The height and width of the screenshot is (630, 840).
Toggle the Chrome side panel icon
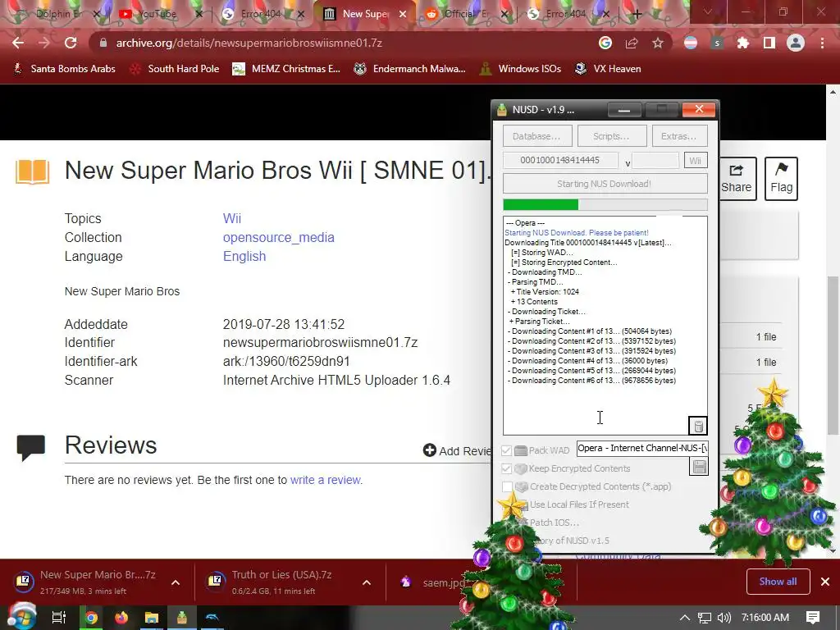pyautogui.click(x=769, y=43)
